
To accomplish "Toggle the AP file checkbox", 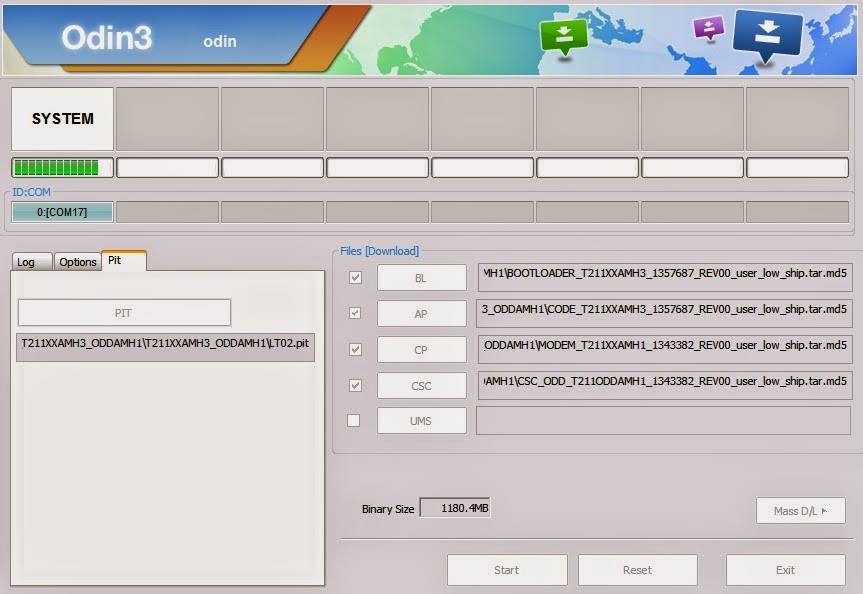I will click(356, 313).
